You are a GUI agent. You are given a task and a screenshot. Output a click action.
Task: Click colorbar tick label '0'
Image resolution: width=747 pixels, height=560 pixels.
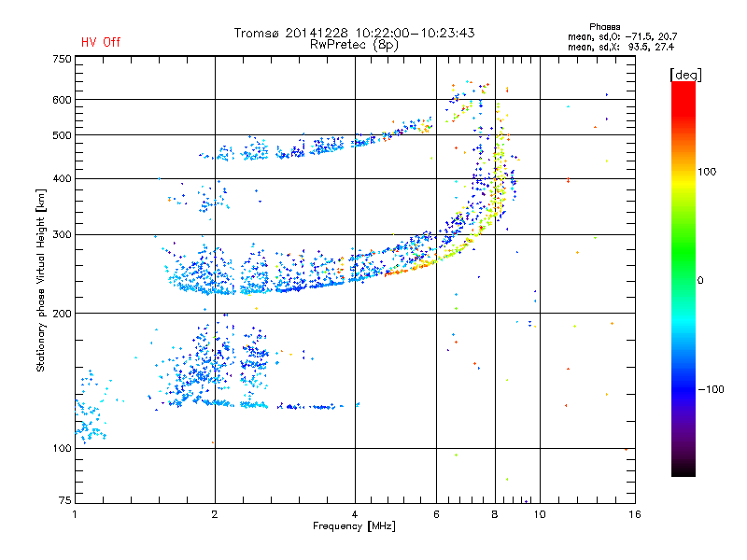point(700,281)
